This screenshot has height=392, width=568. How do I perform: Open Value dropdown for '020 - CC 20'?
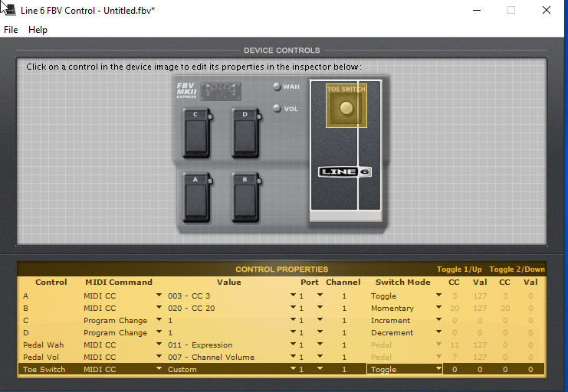pyautogui.click(x=293, y=308)
